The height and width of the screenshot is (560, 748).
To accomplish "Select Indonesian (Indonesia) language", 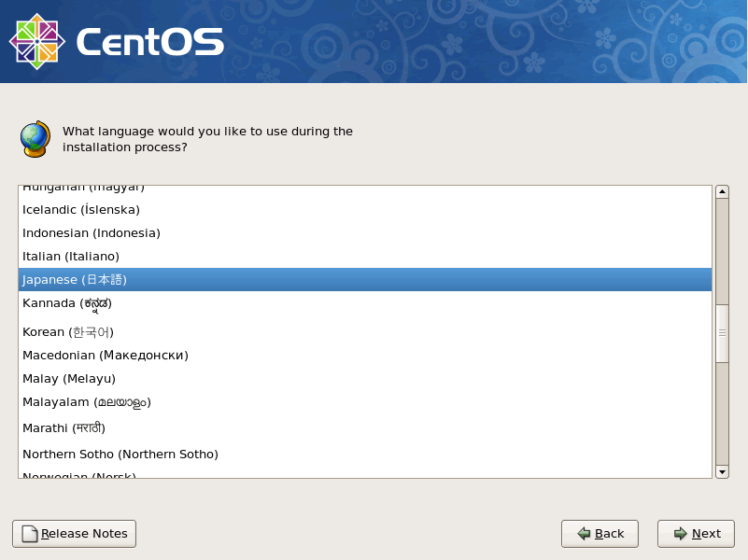I will [x=365, y=233].
